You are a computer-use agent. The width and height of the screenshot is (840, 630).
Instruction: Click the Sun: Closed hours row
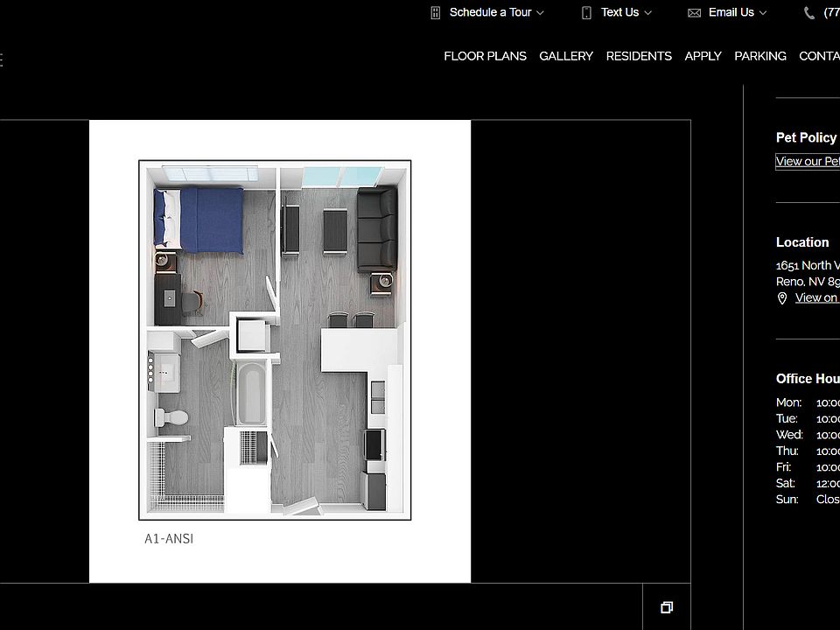(808, 500)
